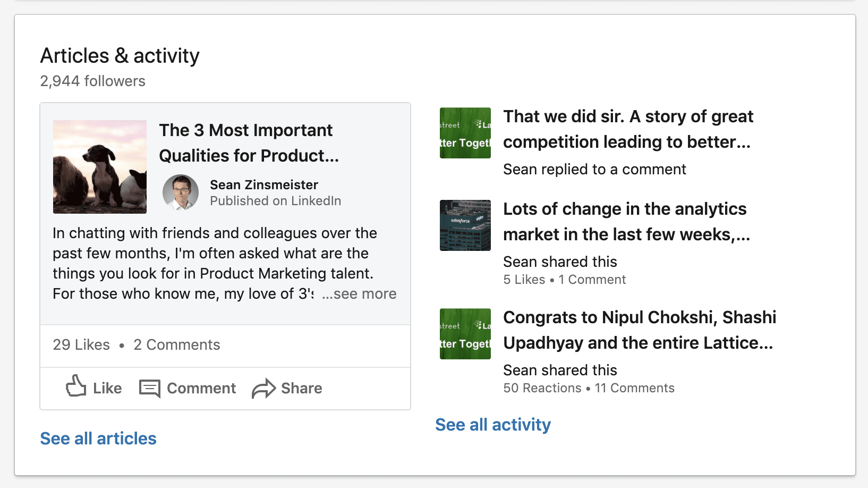The image size is (868, 488).
Task: View the 29 Likes count
Action: coord(81,345)
